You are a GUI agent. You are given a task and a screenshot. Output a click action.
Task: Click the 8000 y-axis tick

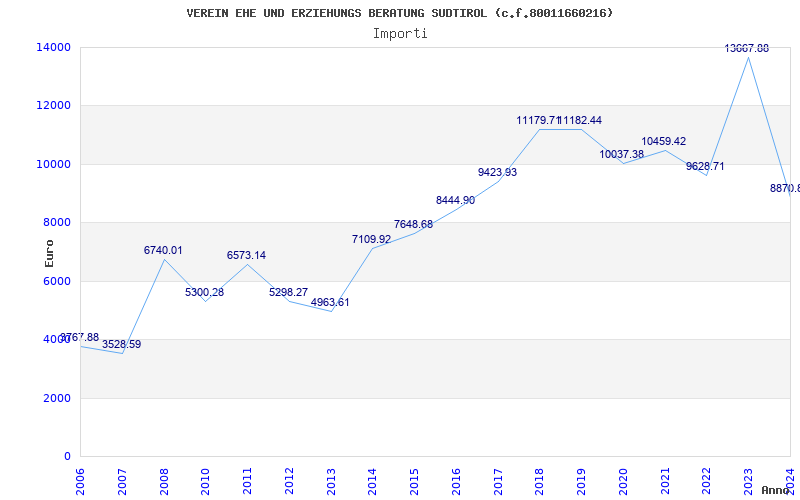point(57,223)
